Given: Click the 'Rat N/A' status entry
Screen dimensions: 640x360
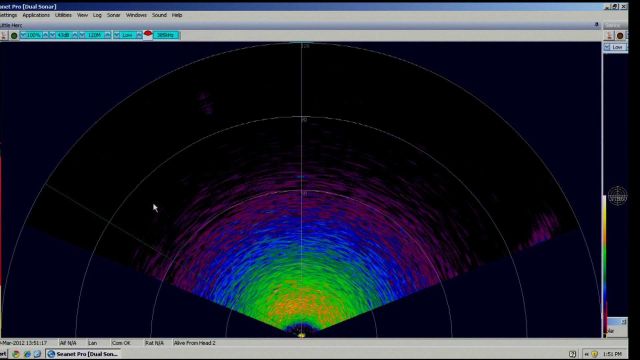Looking at the screenshot, I should 154,343.
